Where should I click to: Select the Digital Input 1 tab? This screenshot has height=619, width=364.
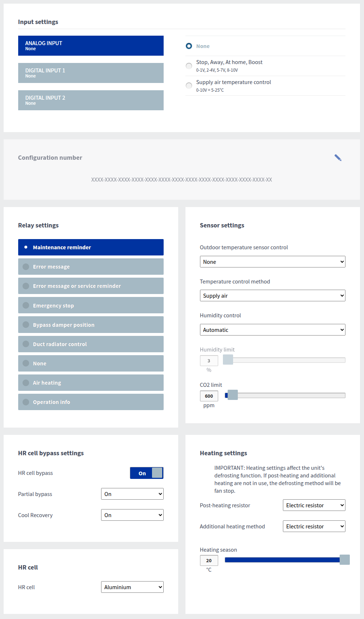click(x=91, y=73)
